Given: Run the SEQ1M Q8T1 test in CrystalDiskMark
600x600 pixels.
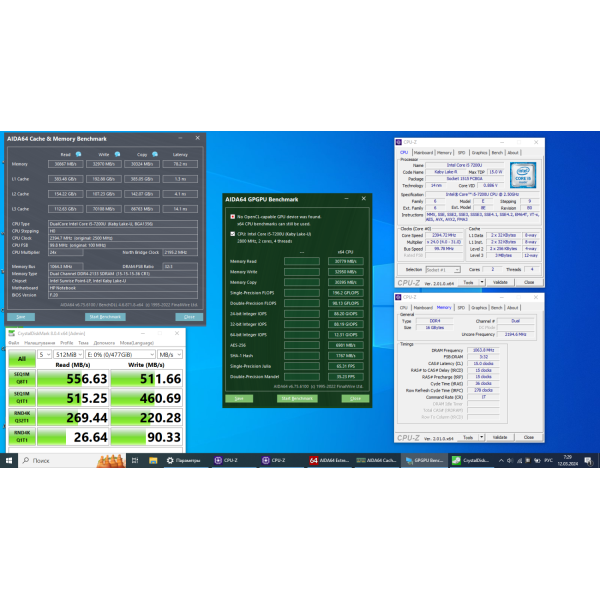Looking at the screenshot, I should pyautogui.click(x=22, y=378).
